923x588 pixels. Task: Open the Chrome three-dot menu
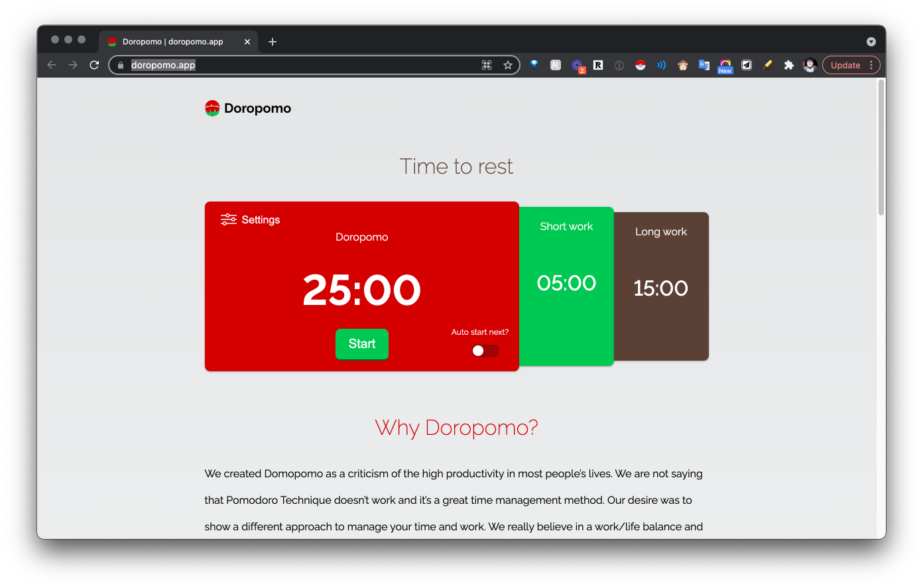(x=871, y=65)
